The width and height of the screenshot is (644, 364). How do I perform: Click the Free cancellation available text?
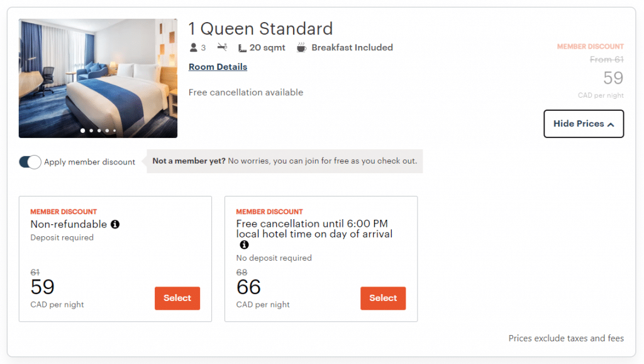point(246,92)
